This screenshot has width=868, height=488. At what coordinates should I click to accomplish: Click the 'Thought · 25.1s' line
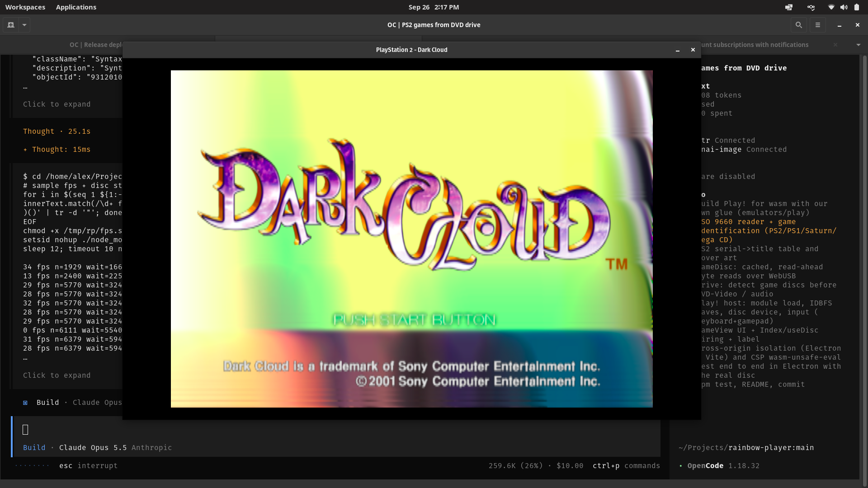pyautogui.click(x=57, y=131)
